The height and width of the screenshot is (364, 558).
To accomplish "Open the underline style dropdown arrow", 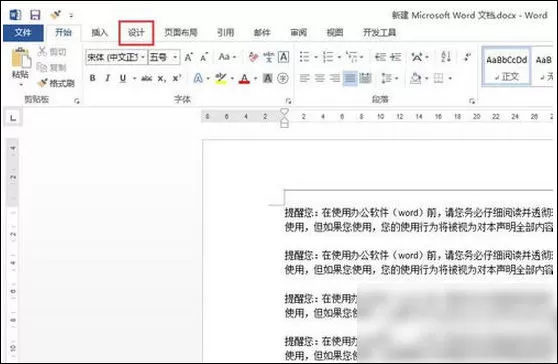I will pyautogui.click(x=134, y=78).
